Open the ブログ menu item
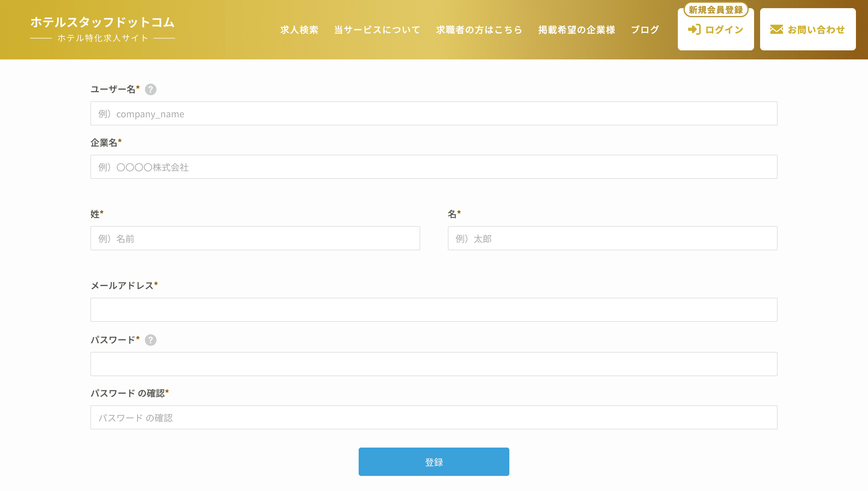Viewport: 868px width, 491px height. click(x=645, y=30)
